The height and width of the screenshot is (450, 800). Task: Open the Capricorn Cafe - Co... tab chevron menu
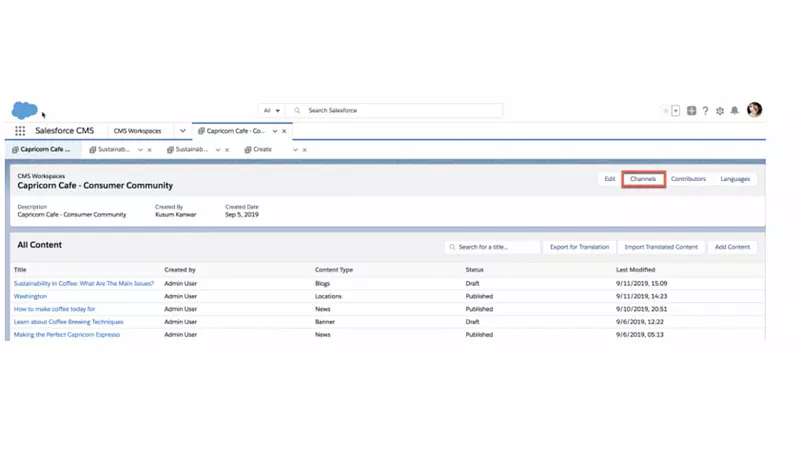tap(275, 131)
